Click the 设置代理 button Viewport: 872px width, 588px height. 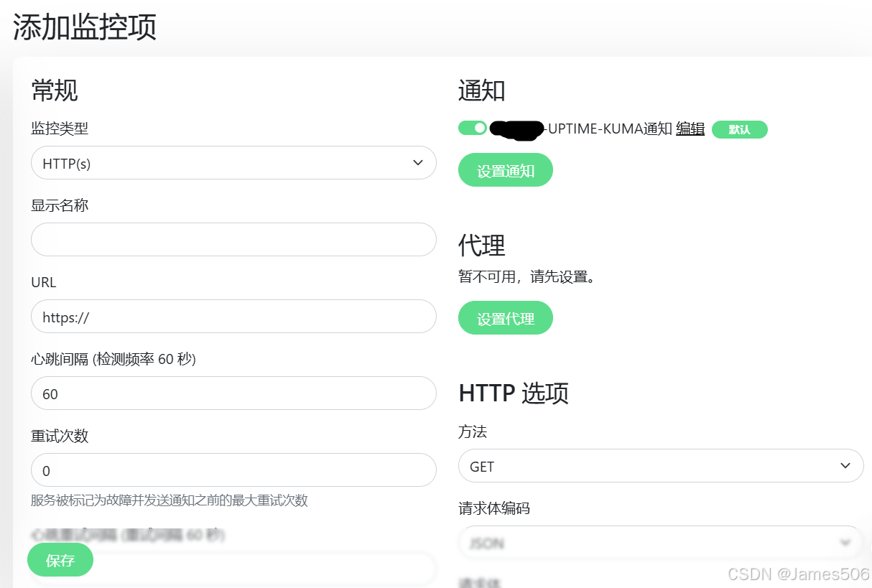[x=506, y=318]
